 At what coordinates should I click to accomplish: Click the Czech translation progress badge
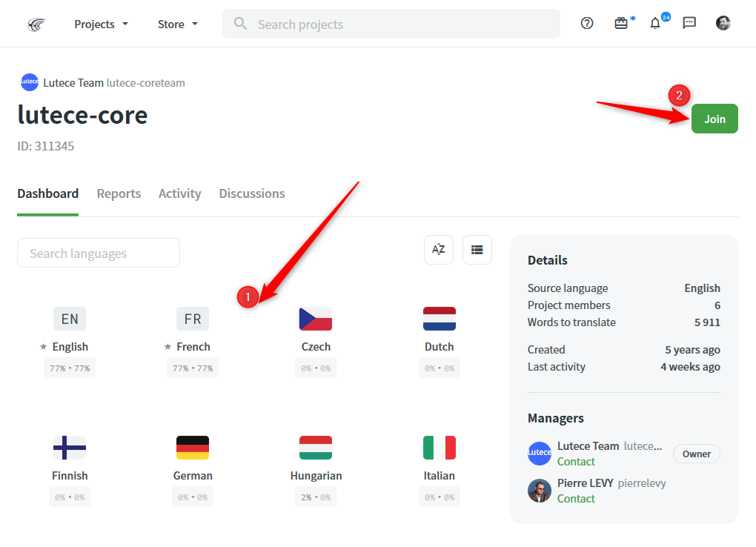(x=316, y=368)
